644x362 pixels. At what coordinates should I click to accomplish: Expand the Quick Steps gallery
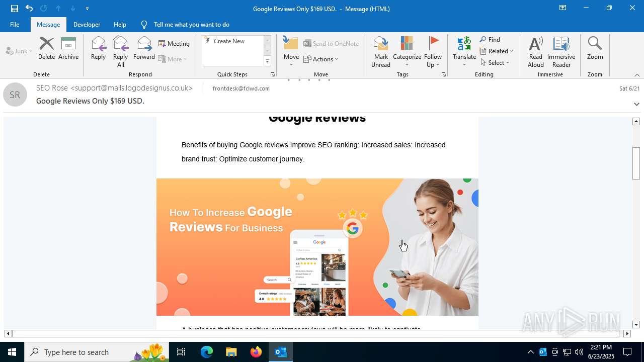tap(267, 61)
